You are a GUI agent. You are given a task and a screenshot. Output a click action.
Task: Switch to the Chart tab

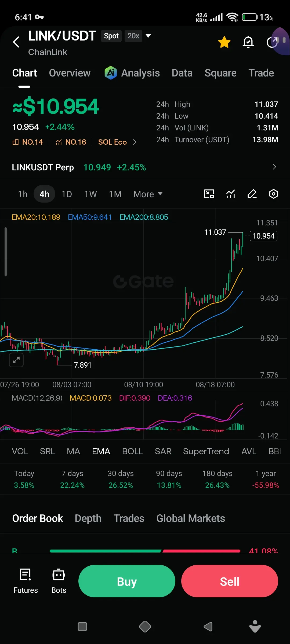(x=24, y=73)
